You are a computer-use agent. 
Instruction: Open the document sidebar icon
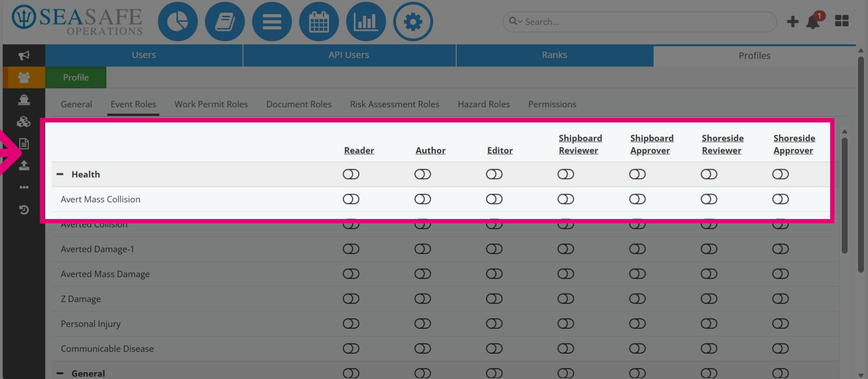pyautogui.click(x=24, y=144)
